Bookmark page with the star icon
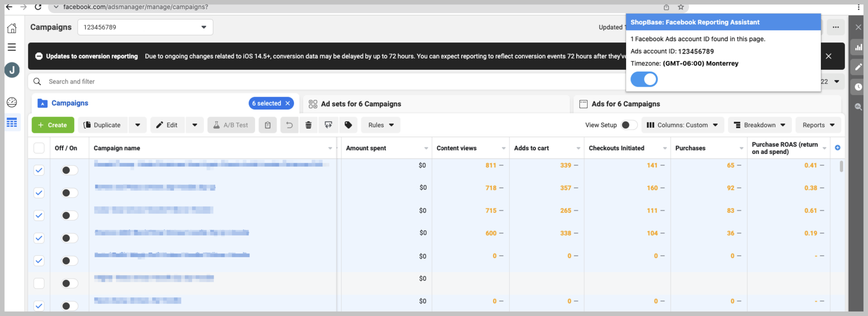Viewport: 868px width, 316px height. pyautogui.click(x=681, y=7)
